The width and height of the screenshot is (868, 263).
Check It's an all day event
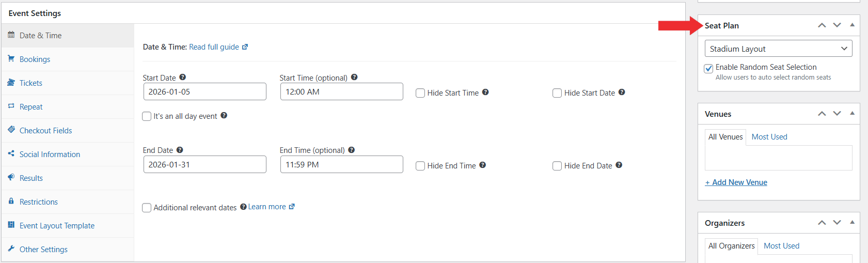click(x=147, y=116)
